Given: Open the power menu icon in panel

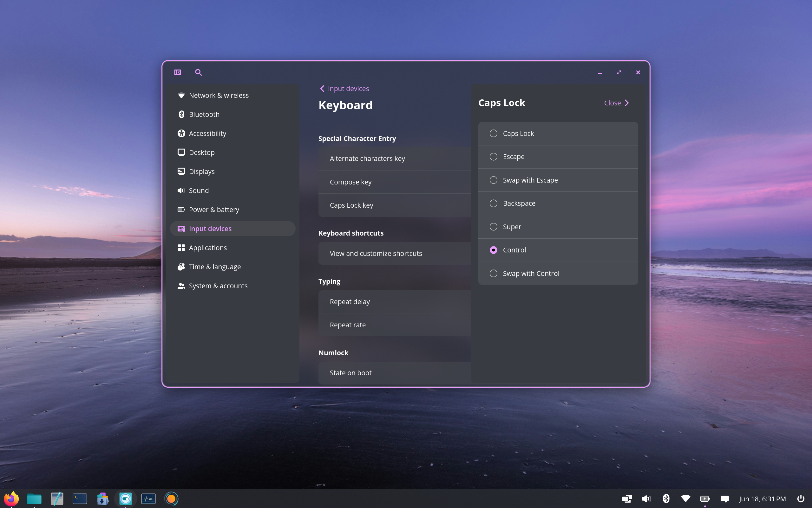Looking at the screenshot, I should click(x=801, y=498).
